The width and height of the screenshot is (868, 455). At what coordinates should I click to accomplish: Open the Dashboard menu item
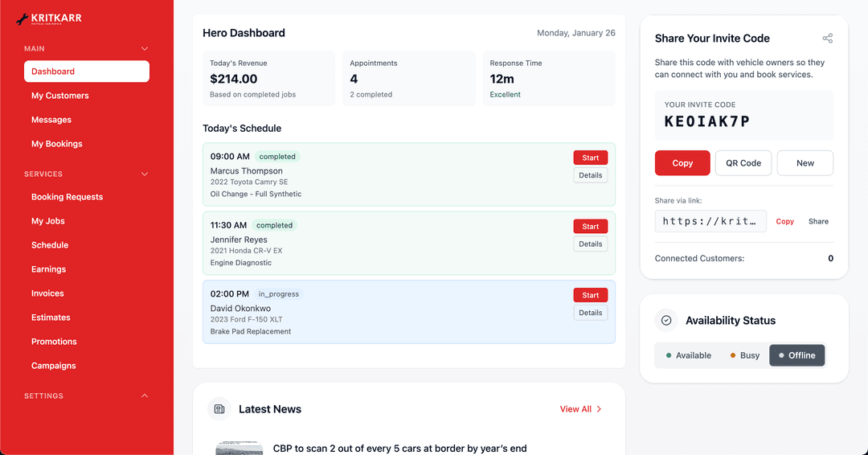(86, 72)
